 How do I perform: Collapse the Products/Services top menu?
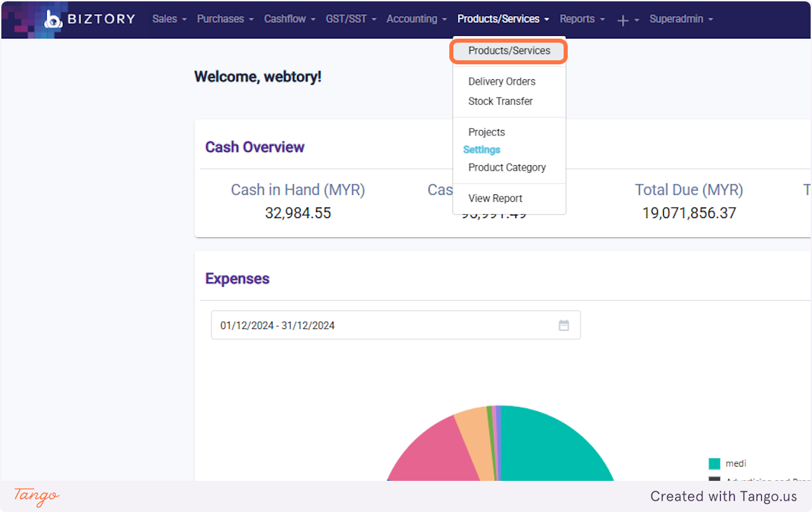503,19
